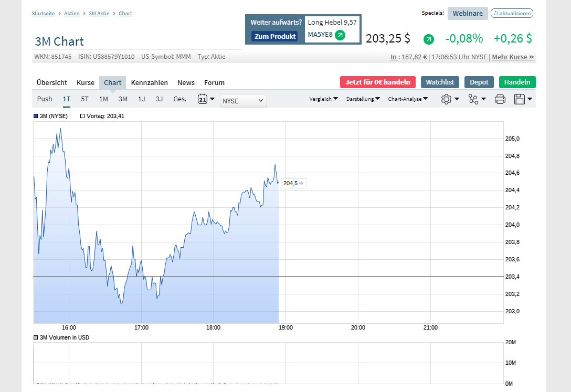This screenshot has width=571, height=392.
Task: Follow the Mehr Kurse link
Action: 513,57
